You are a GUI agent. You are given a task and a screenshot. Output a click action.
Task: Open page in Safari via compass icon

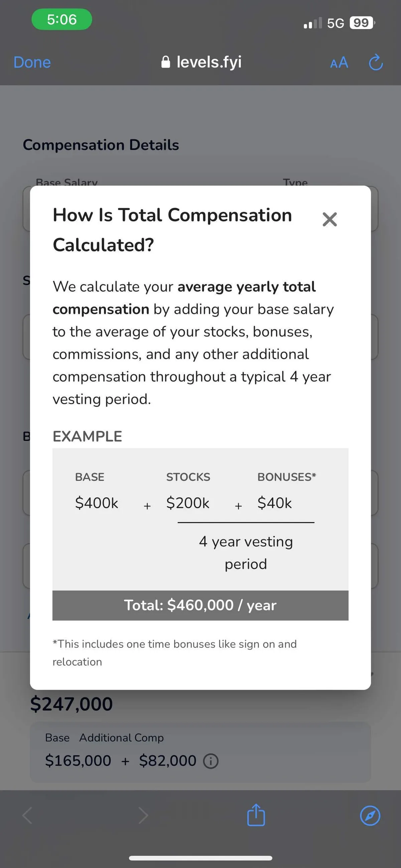[x=370, y=816]
